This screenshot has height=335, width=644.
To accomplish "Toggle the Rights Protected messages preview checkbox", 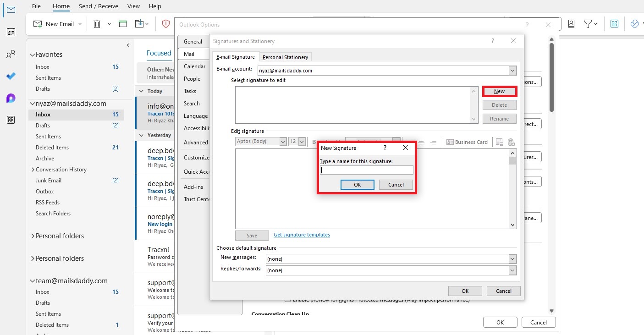I will click(x=287, y=300).
